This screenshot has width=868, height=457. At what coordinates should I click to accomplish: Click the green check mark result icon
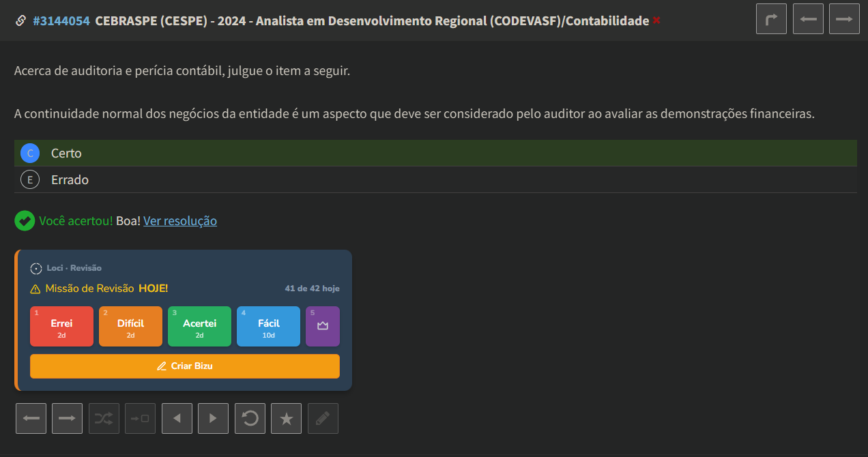(25, 221)
